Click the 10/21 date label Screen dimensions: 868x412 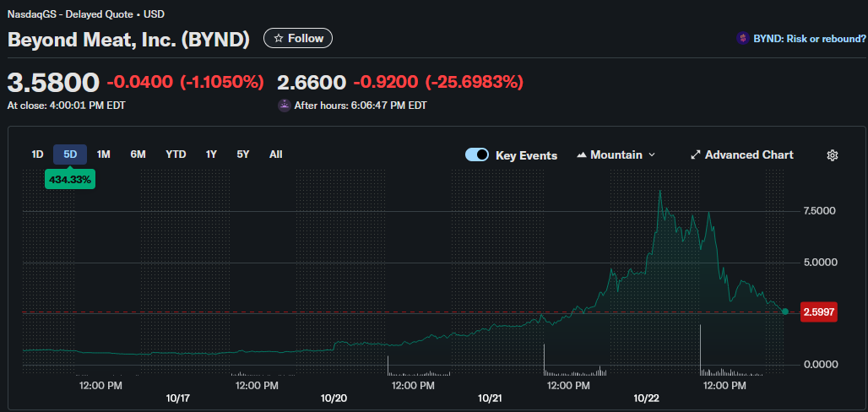(490, 398)
